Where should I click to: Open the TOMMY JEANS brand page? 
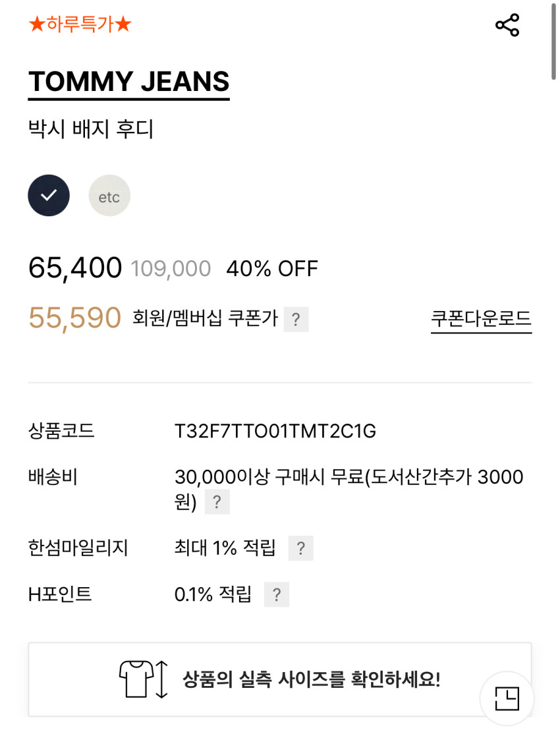point(128,82)
